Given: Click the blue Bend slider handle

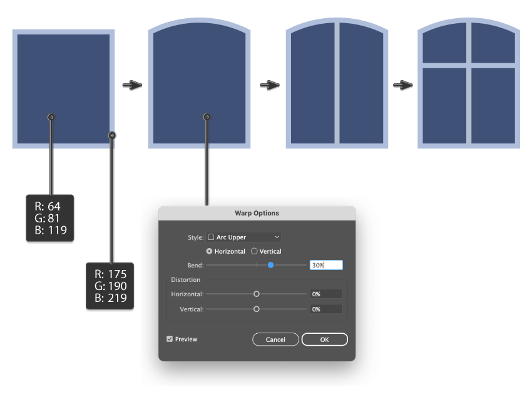Looking at the screenshot, I should [x=271, y=266].
